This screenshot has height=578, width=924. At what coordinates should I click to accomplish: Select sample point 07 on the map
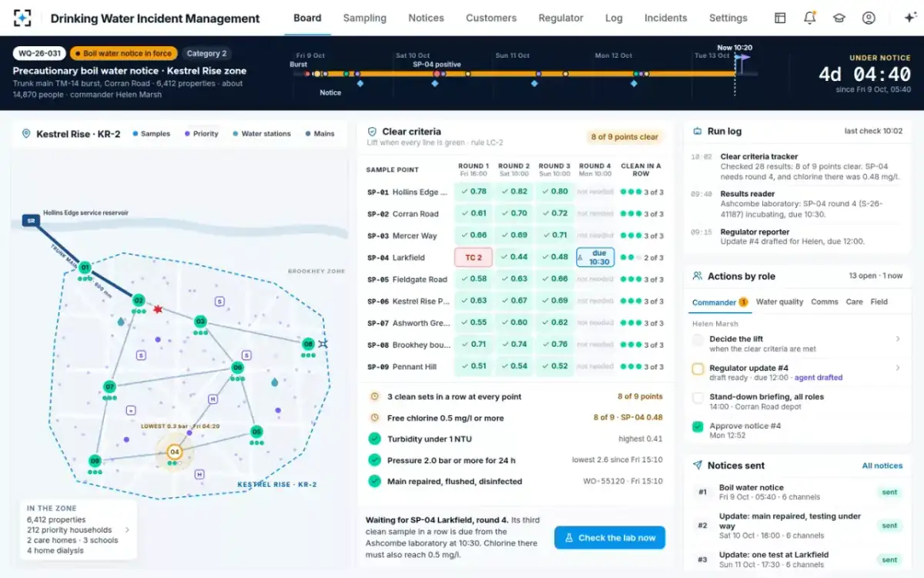click(109, 387)
